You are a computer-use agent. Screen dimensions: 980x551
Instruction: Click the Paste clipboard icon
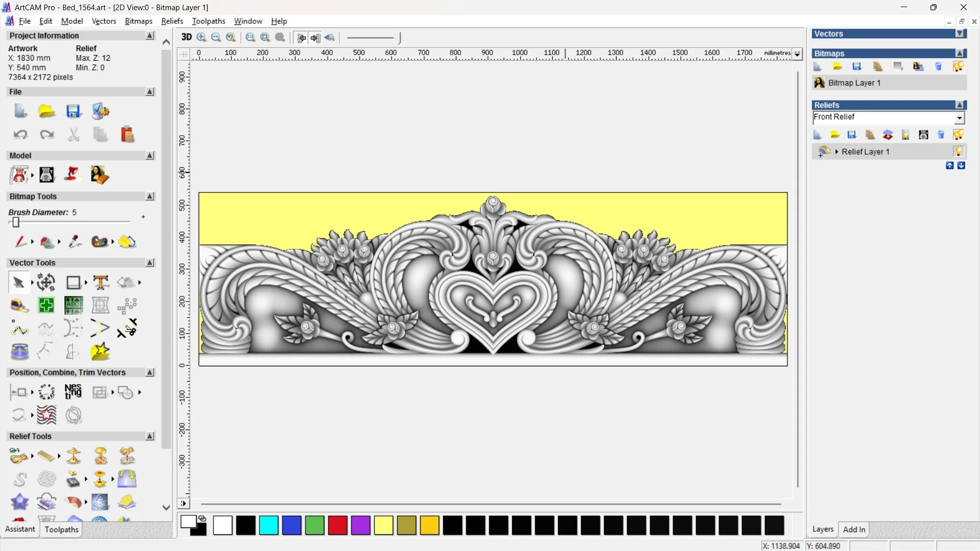point(127,134)
